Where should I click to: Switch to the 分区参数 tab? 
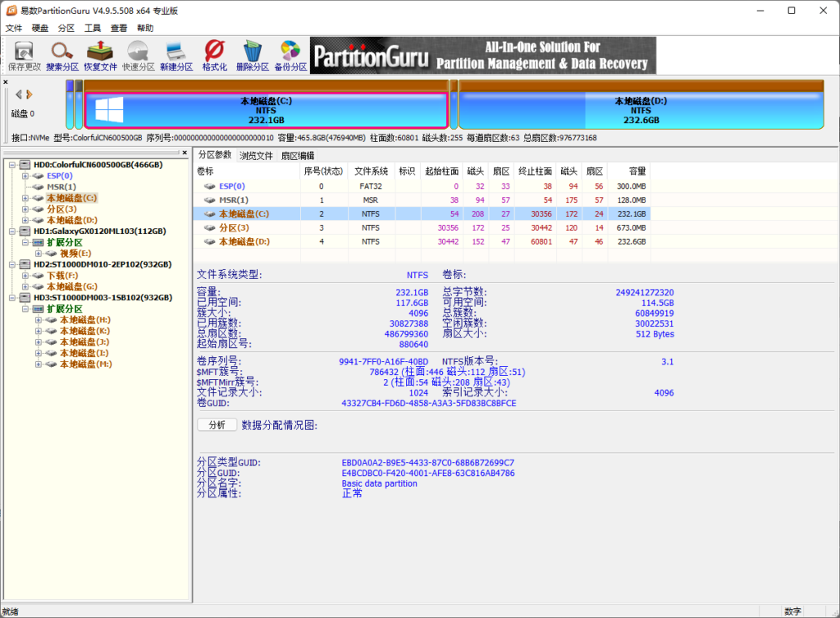(x=215, y=155)
